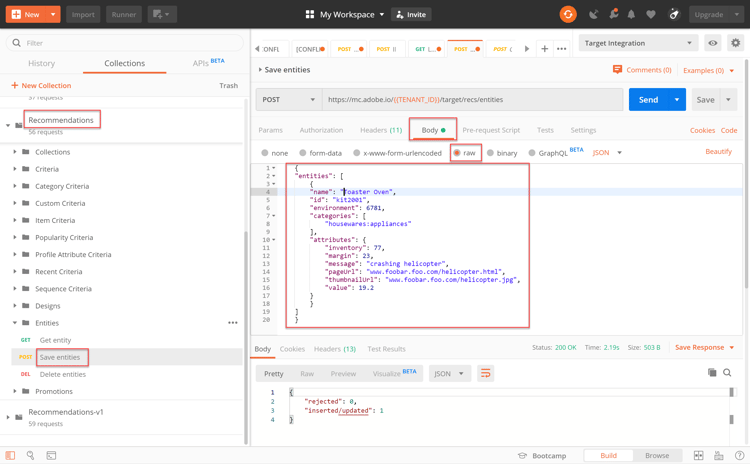
Task: Select the binary radio button
Action: (490, 153)
